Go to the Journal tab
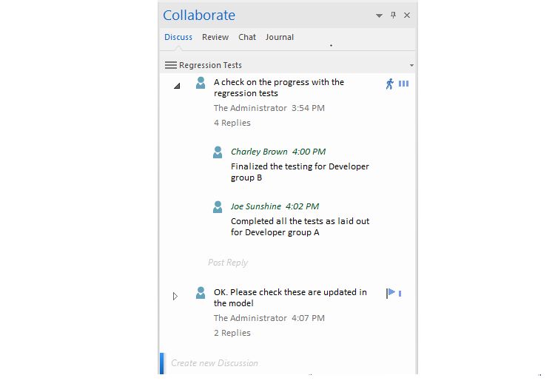Screen dimensions: 555x392 click(x=280, y=37)
